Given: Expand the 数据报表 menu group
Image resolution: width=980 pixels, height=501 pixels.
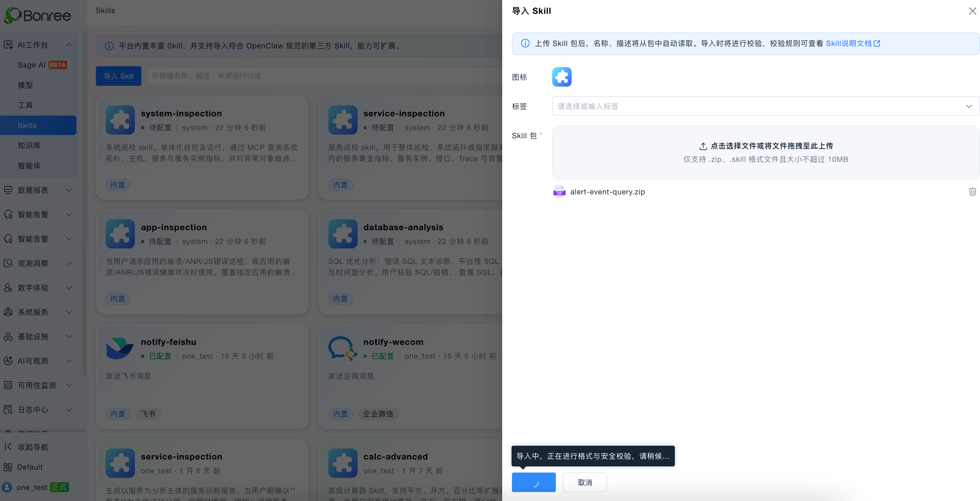Looking at the screenshot, I should tap(39, 190).
